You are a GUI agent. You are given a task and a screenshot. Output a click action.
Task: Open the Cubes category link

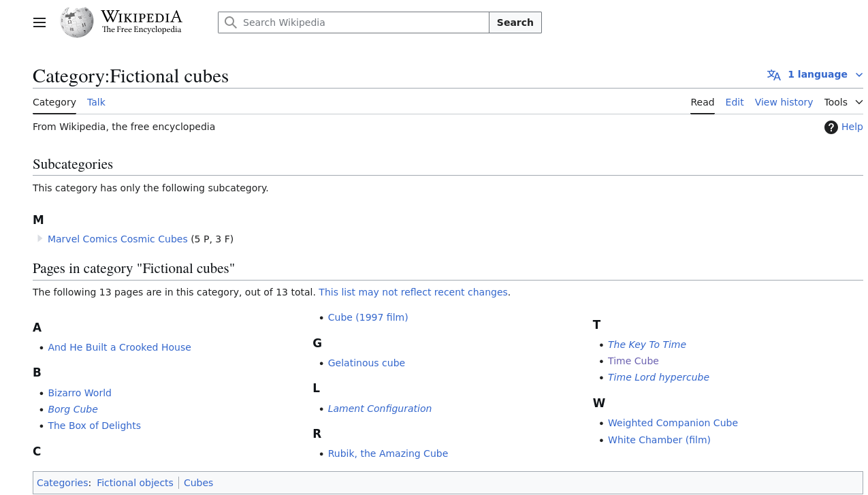(198, 483)
